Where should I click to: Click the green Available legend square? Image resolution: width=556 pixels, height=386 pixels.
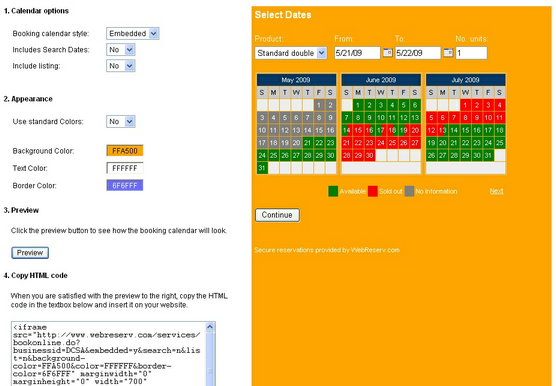pos(333,191)
